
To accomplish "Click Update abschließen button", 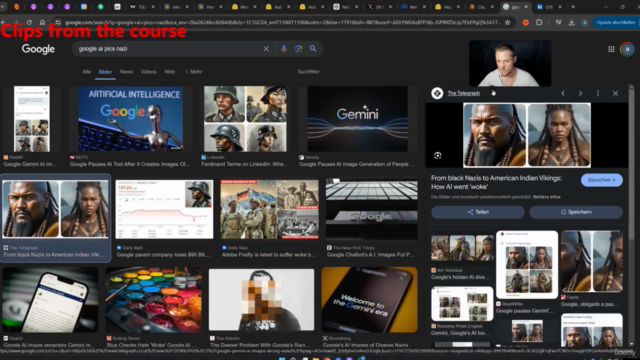I will 616,22.
